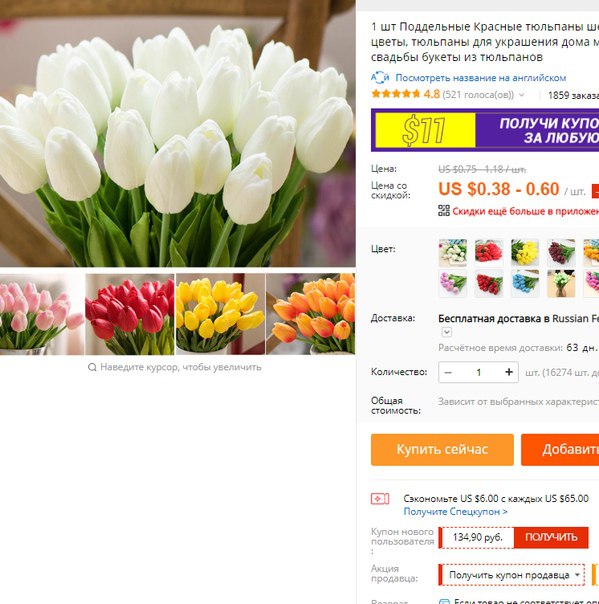Open the 'Получить купон продавца' dropdown
The width and height of the screenshot is (599, 604).
512,575
